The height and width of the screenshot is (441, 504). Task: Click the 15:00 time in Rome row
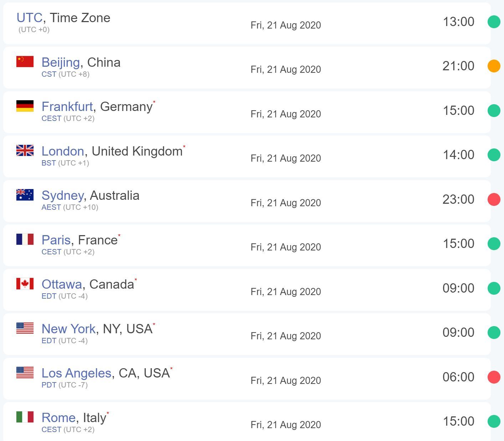(x=458, y=421)
